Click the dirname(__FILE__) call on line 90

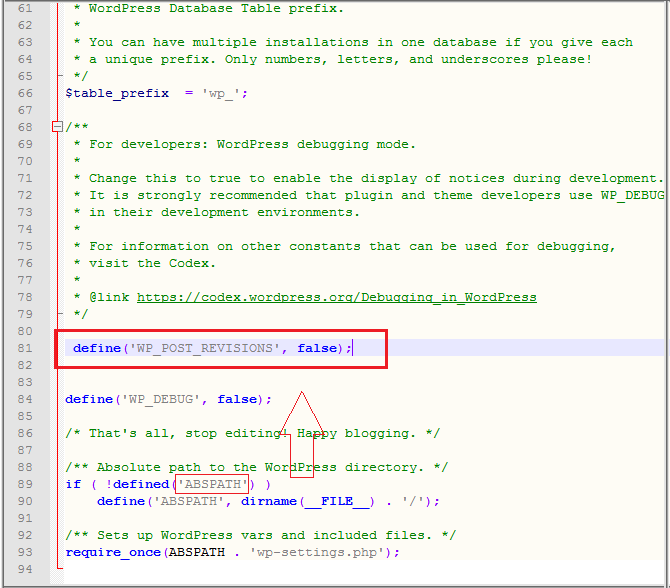(x=308, y=501)
